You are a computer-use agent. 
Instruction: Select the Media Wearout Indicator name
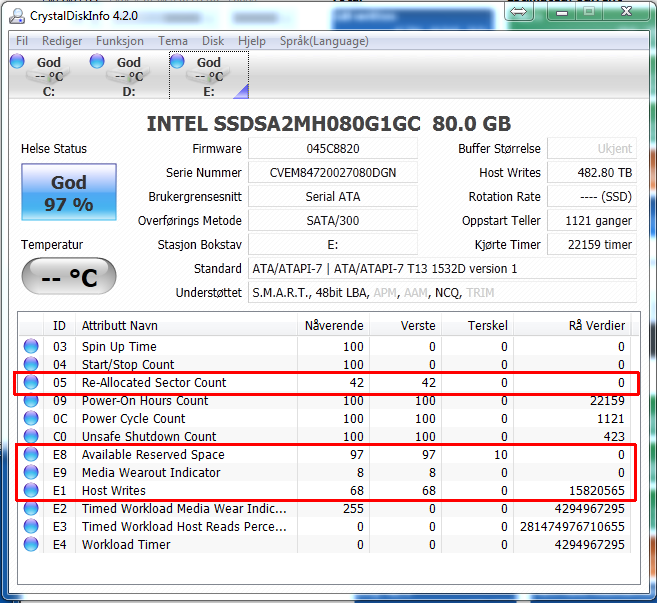coord(151,473)
